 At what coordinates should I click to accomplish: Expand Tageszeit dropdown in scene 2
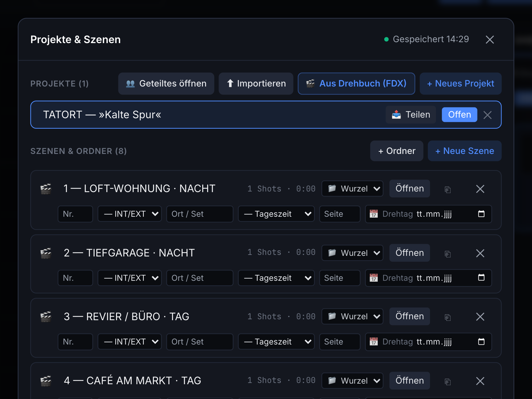coord(276,278)
